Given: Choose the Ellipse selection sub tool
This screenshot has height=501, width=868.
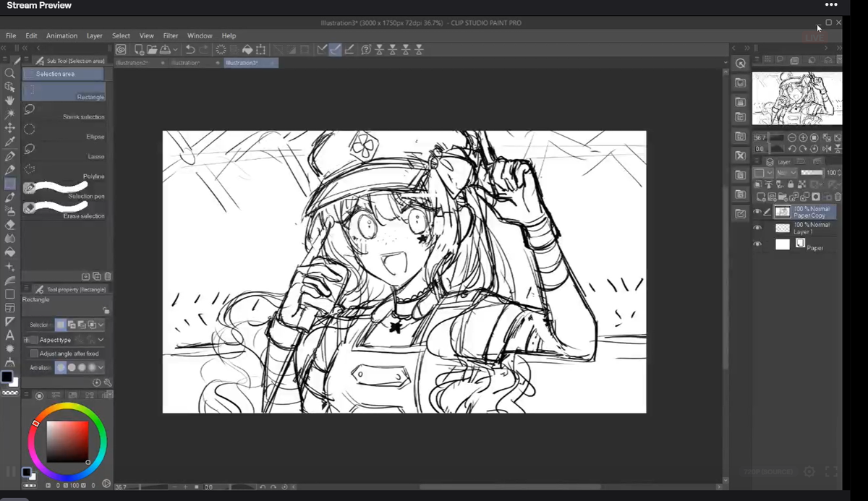Looking at the screenshot, I should click(x=65, y=130).
